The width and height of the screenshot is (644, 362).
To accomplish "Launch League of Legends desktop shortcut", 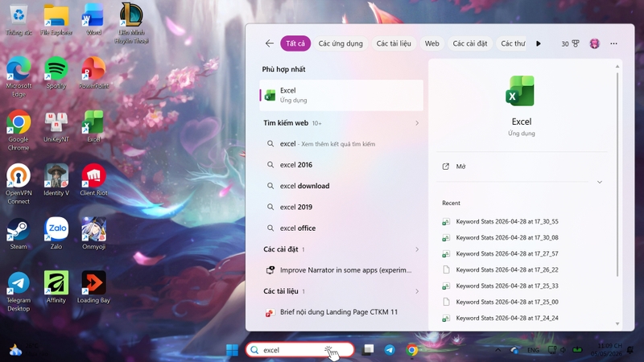I will [x=131, y=23].
